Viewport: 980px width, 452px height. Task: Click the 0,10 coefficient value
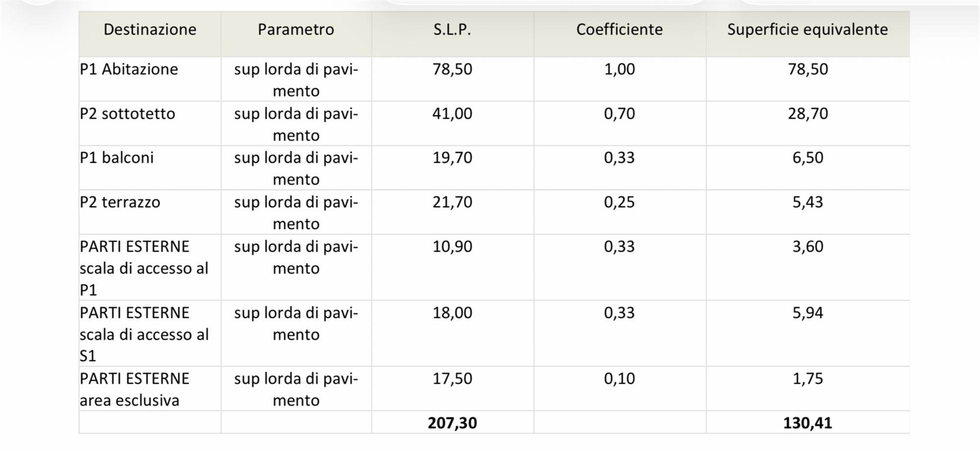619,378
